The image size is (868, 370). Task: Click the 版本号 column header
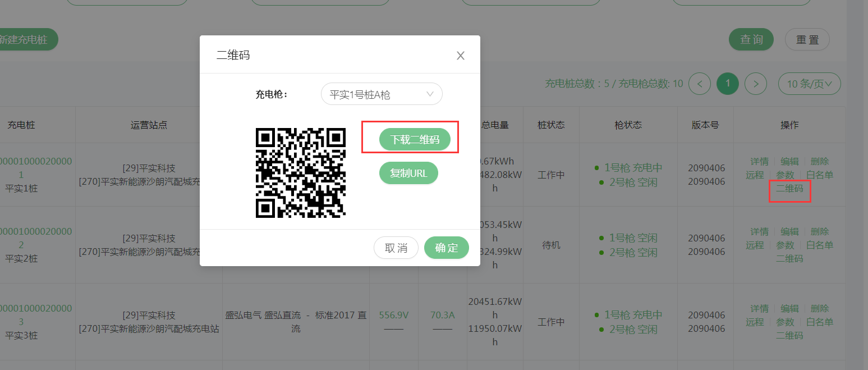[x=705, y=125]
